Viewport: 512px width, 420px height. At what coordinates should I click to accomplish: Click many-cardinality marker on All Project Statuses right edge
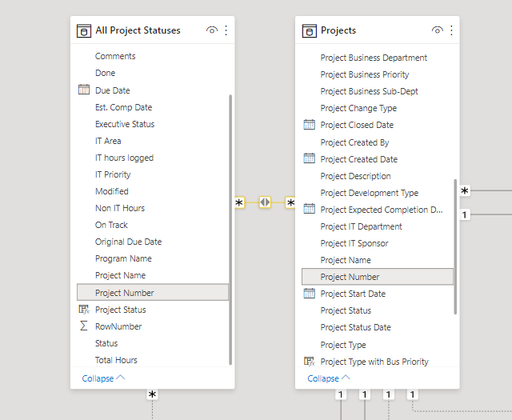point(239,203)
